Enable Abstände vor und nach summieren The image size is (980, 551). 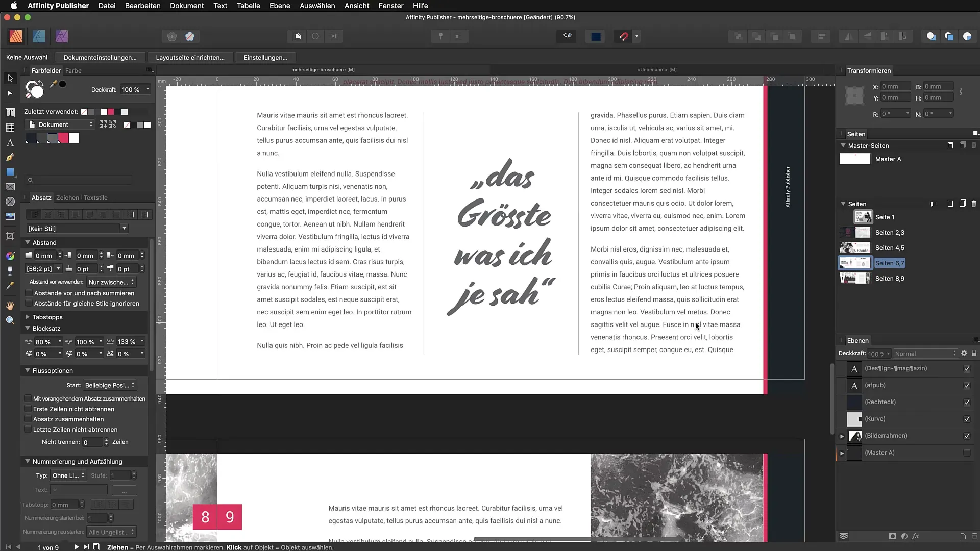point(29,293)
